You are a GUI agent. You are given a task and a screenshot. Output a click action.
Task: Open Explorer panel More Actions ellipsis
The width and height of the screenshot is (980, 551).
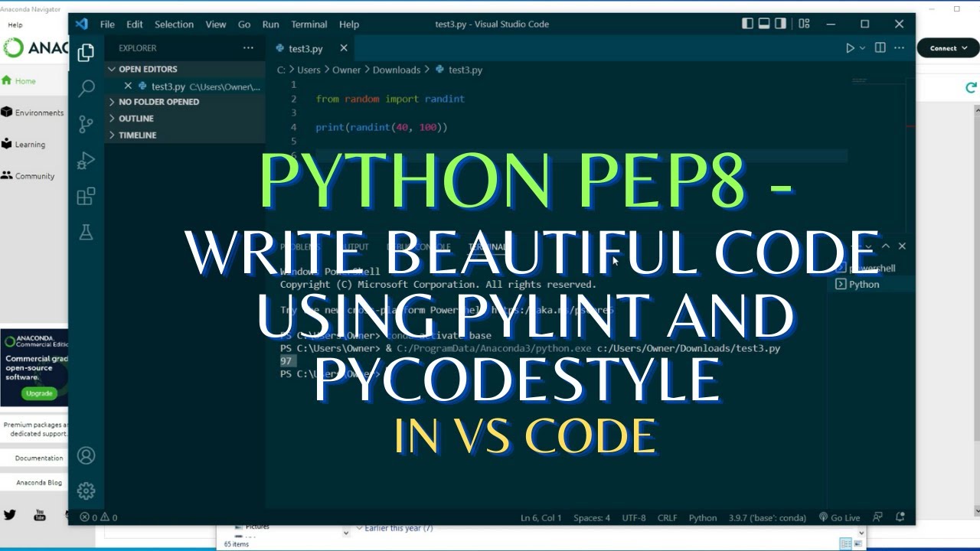point(248,48)
